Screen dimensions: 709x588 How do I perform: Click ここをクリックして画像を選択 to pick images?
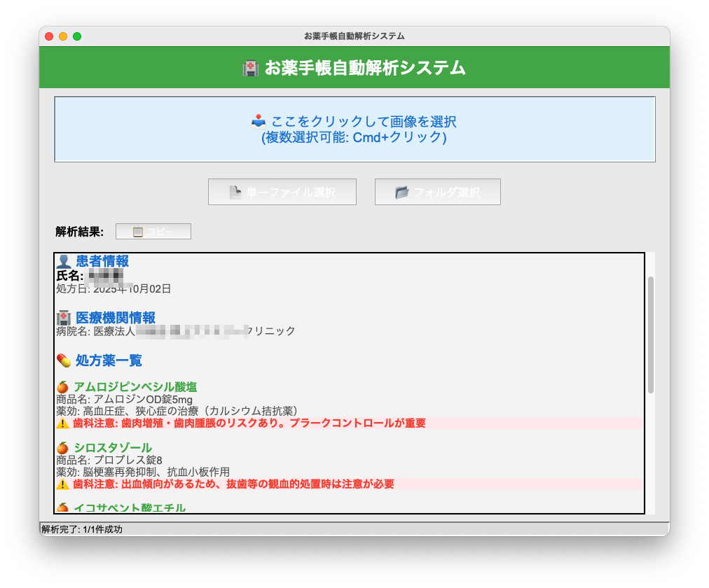coord(364,121)
